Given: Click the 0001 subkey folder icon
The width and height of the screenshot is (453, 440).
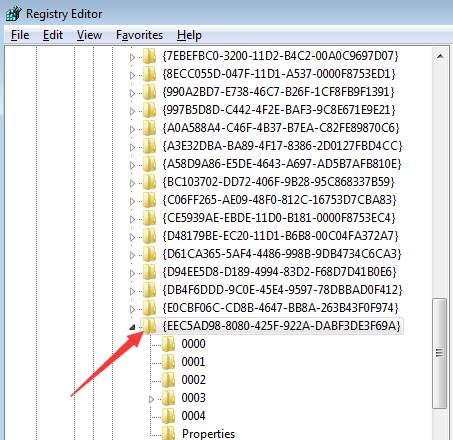Looking at the screenshot, I should pyautogui.click(x=168, y=362).
